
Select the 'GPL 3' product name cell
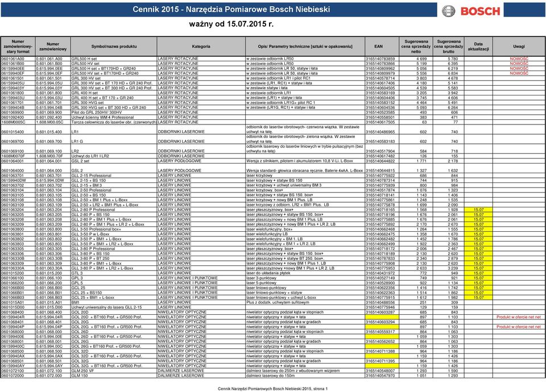114,278
